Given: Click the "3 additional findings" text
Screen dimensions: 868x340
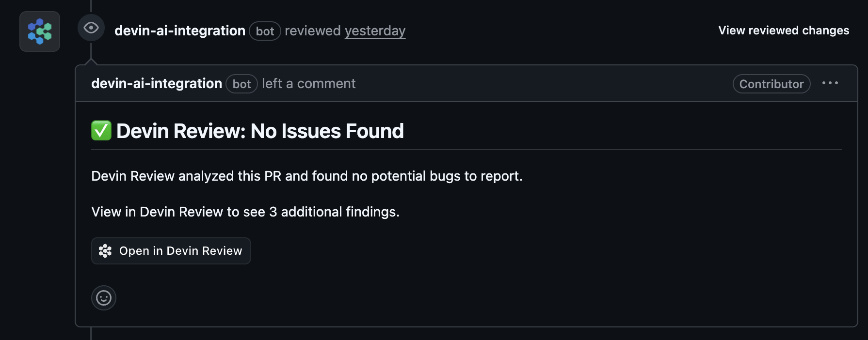Looking at the screenshot, I should pyautogui.click(x=334, y=212).
